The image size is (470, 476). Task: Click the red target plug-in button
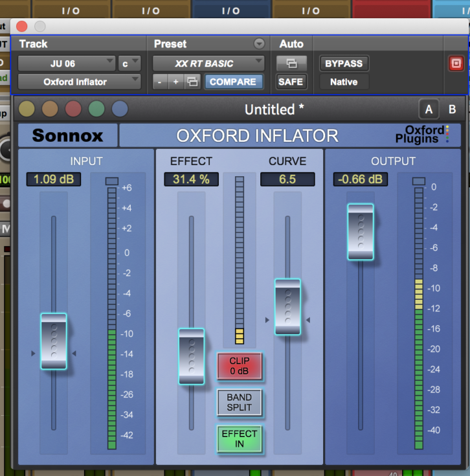(456, 63)
